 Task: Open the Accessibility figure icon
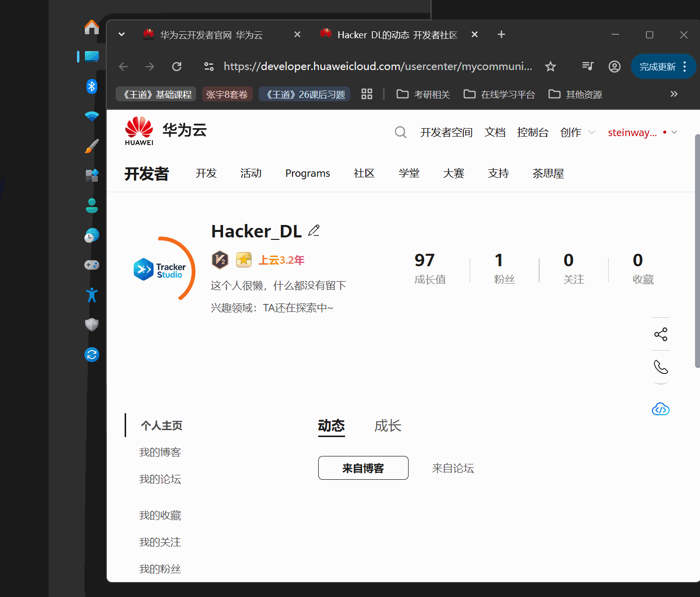92,295
